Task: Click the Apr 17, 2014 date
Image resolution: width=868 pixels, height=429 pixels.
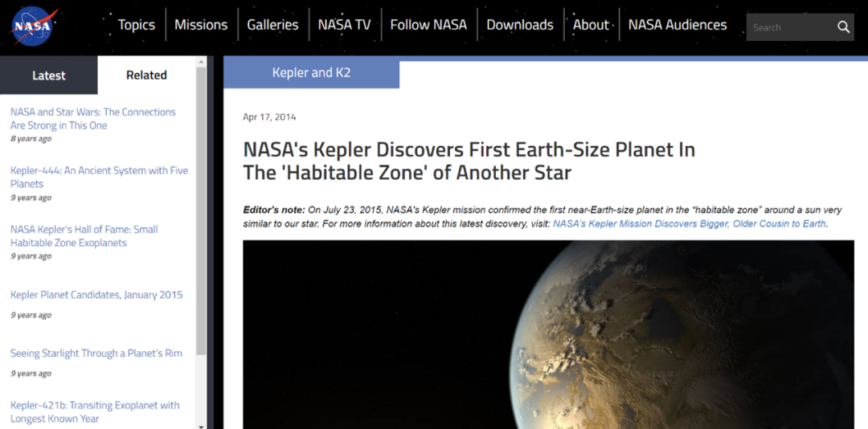Action: click(269, 117)
